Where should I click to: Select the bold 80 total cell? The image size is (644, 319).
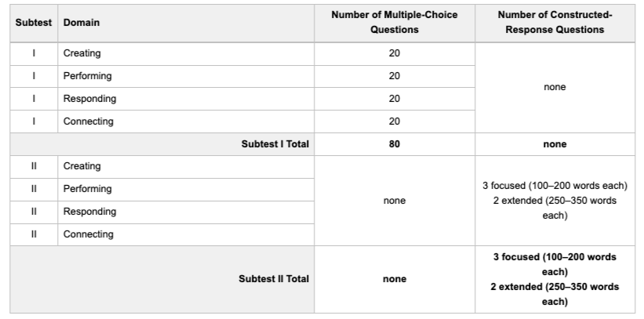(x=395, y=144)
